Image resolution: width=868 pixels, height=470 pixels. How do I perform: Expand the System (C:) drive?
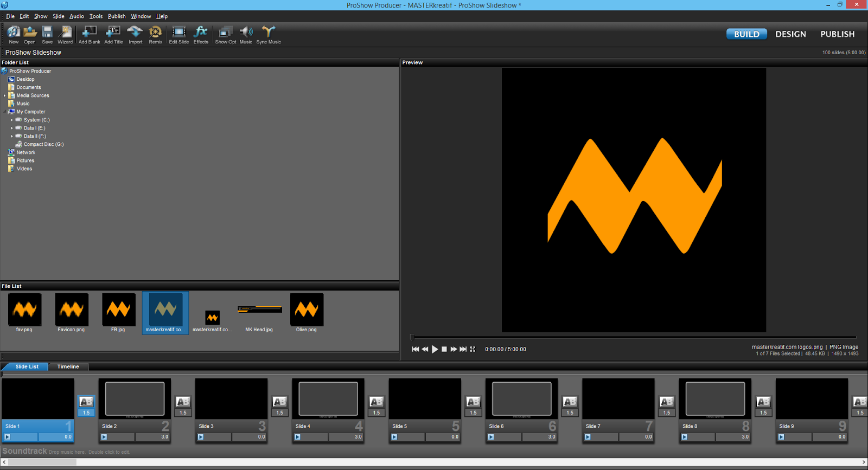pyautogui.click(x=12, y=120)
